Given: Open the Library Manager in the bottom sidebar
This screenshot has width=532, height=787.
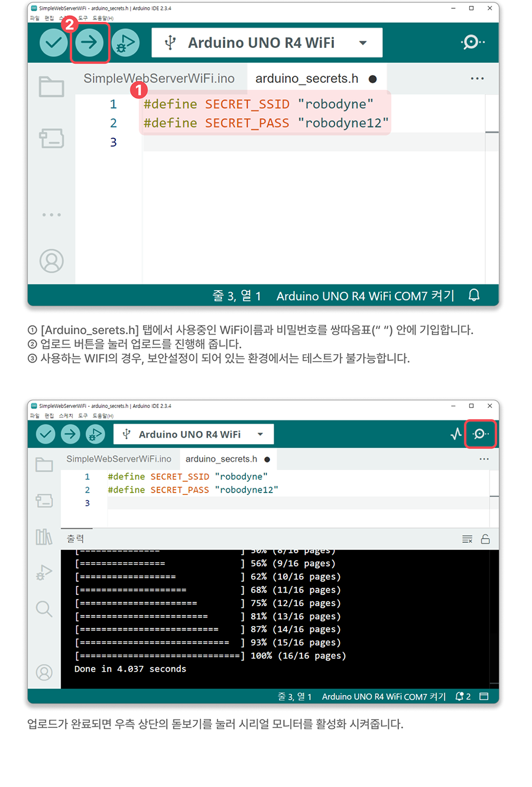Looking at the screenshot, I should pyautogui.click(x=44, y=537).
